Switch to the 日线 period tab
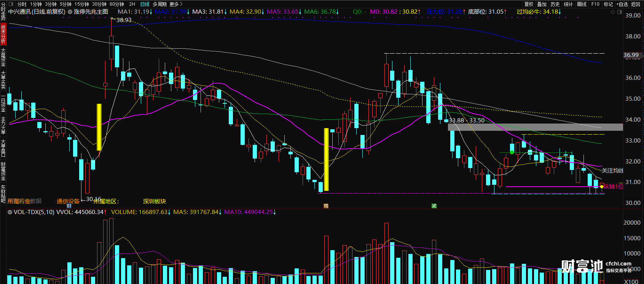Screen dimensions: 644x284 point(145,4)
